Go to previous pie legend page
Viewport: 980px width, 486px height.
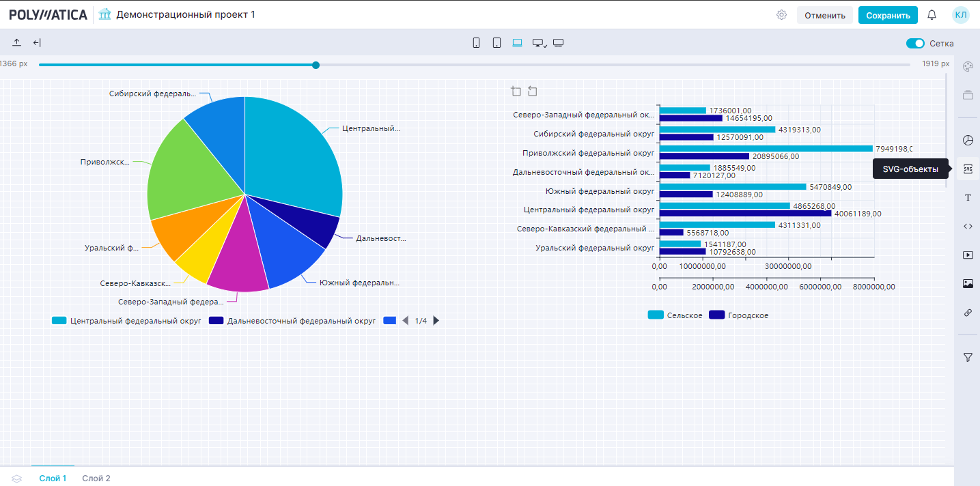point(405,321)
